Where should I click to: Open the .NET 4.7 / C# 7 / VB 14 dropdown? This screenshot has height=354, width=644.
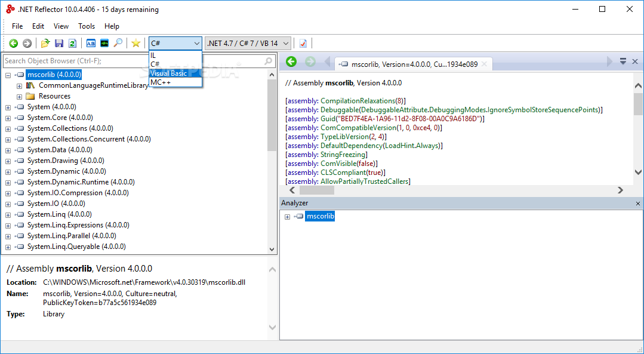tap(248, 43)
